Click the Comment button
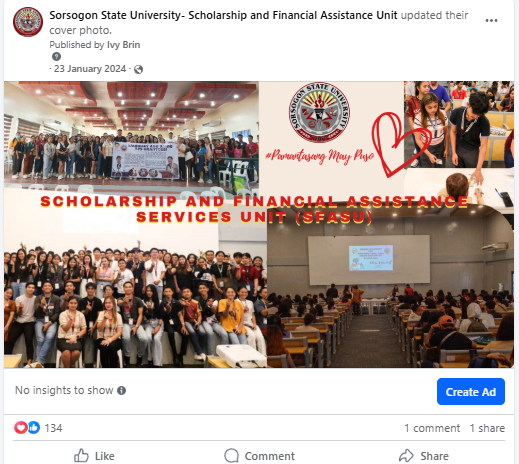The width and height of the screenshot is (519, 464). pos(259,455)
